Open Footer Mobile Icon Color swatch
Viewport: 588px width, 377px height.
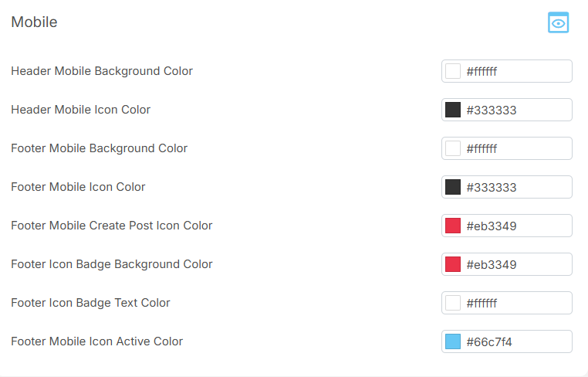click(x=453, y=187)
